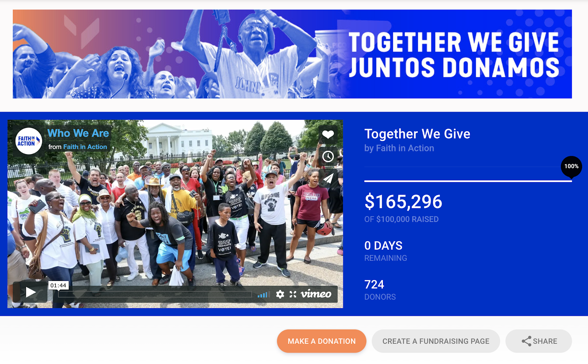Open the video settings gear icon
The height and width of the screenshot is (364, 588).
tap(280, 294)
